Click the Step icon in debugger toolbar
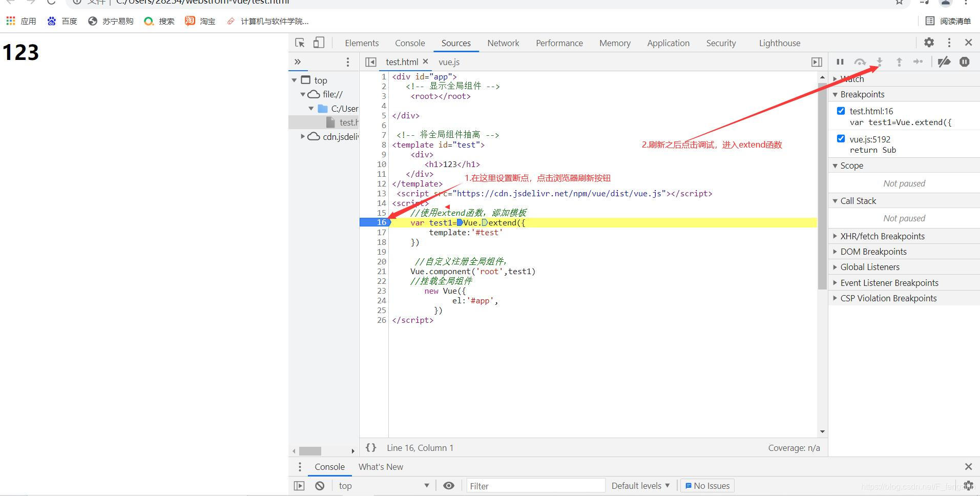Viewport: 980px width, 496px height. (918, 62)
